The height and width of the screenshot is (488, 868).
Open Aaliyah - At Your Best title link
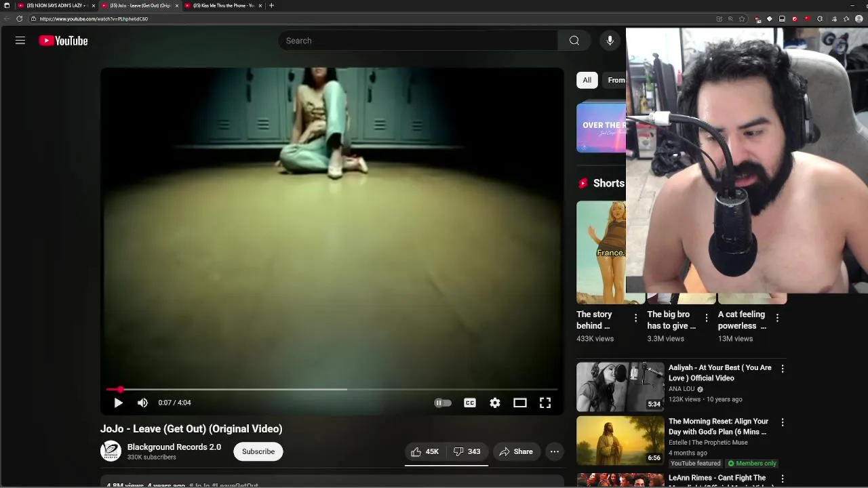(x=720, y=373)
